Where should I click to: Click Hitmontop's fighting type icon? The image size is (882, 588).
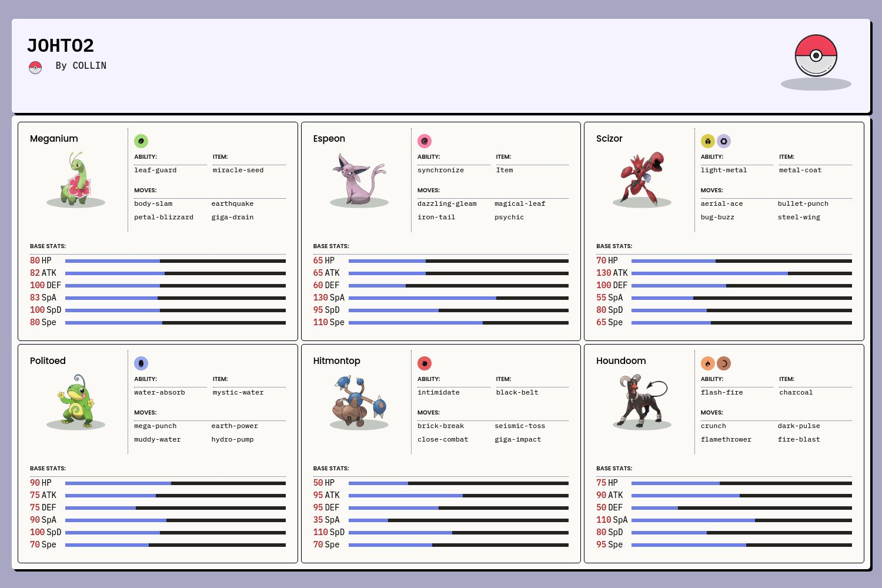pos(425,363)
